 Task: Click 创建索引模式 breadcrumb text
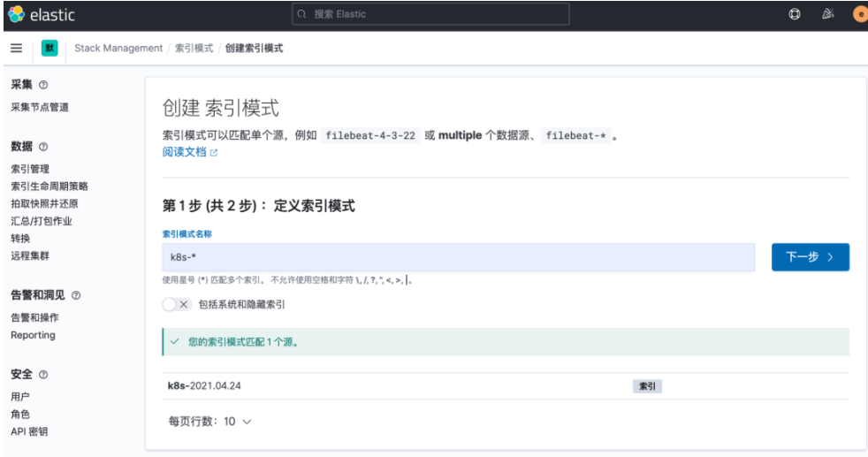[254, 48]
